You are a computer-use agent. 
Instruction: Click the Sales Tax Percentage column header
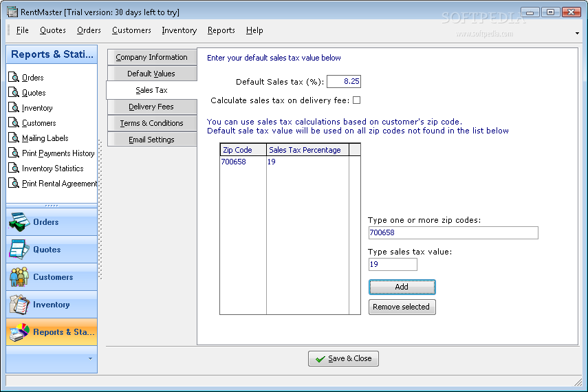coord(307,150)
